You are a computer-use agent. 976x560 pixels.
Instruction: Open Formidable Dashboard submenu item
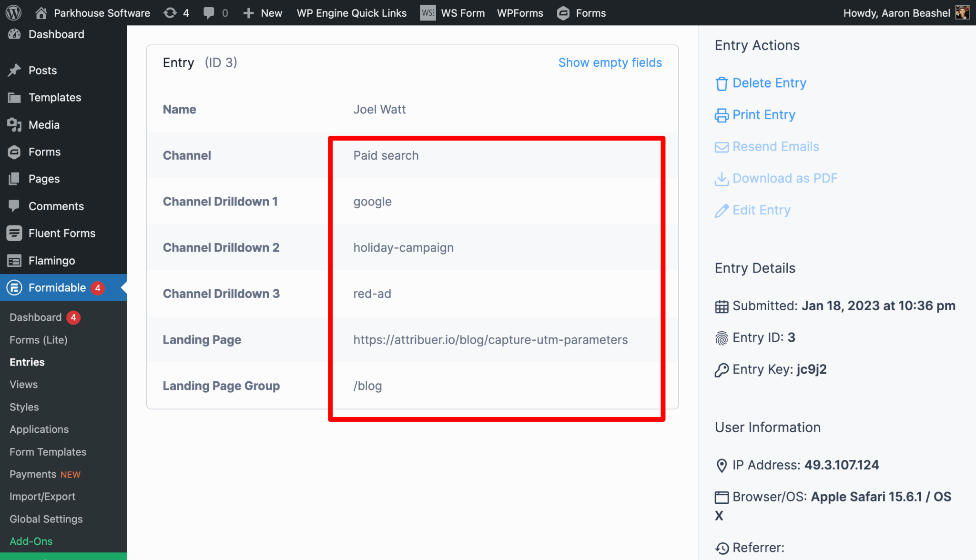click(36, 317)
